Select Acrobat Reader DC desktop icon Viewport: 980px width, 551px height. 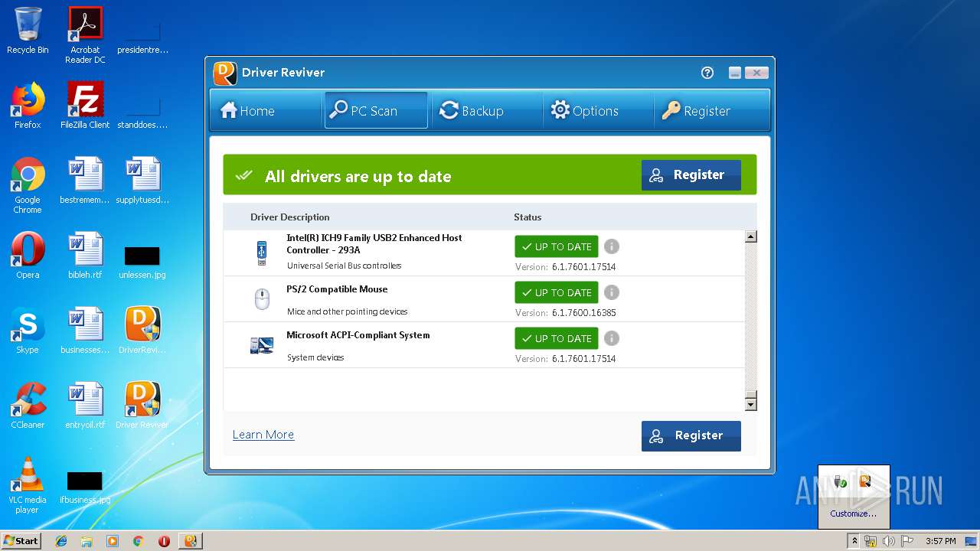[85, 35]
